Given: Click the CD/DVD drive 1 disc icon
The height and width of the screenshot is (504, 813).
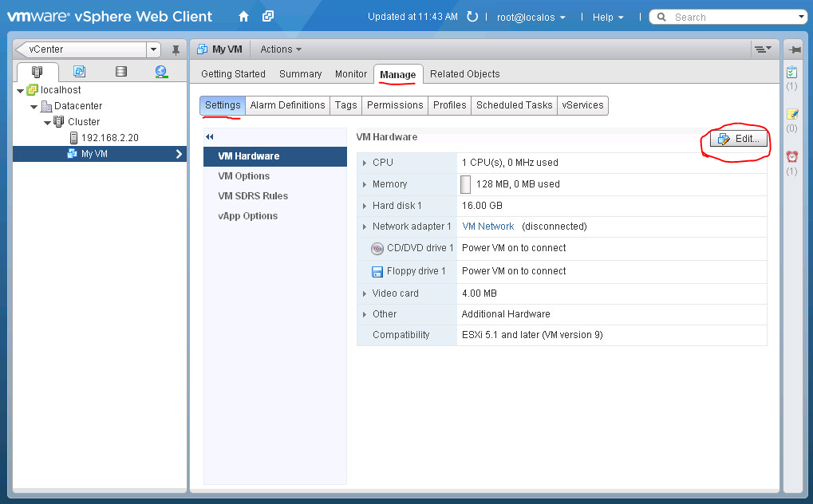Looking at the screenshot, I should click(x=377, y=248).
